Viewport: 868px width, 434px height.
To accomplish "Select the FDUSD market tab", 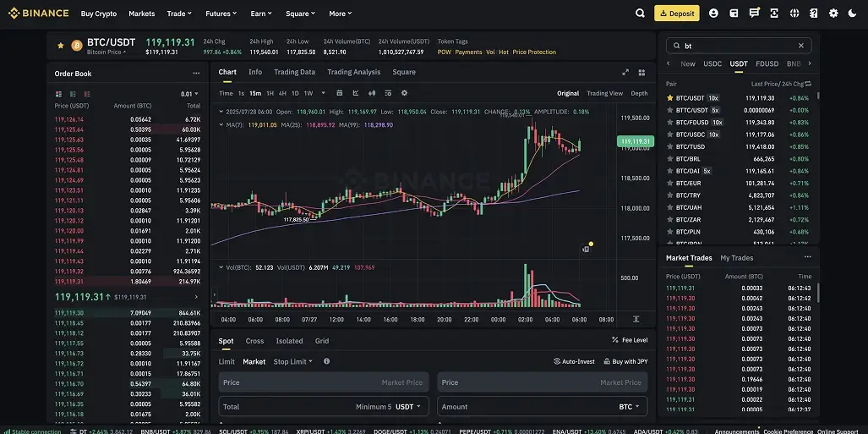I will point(767,63).
